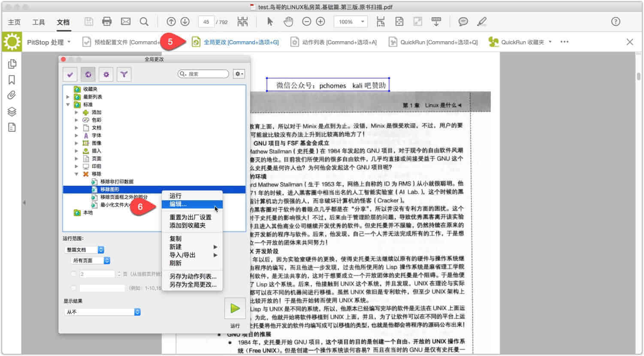Open 全局更改 from the PitStop bar
Screen dimensions: 644x356
[235, 42]
